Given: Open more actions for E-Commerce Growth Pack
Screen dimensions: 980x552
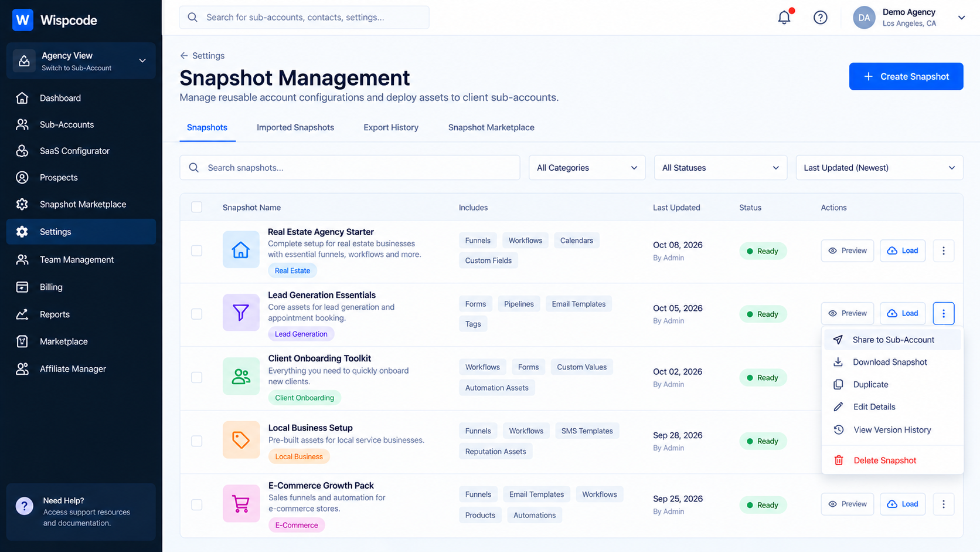Looking at the screenshot, I should pos(944,504).
